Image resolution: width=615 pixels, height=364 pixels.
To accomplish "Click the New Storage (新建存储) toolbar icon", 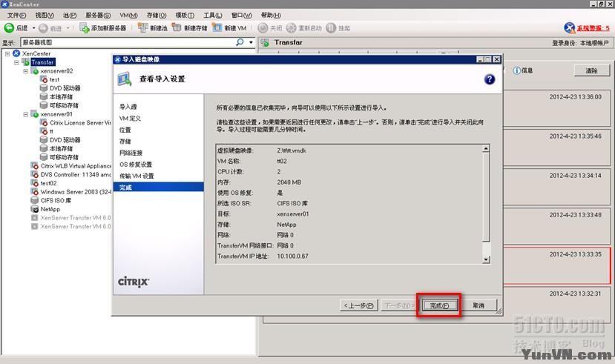I will click(x=177, y=28).
